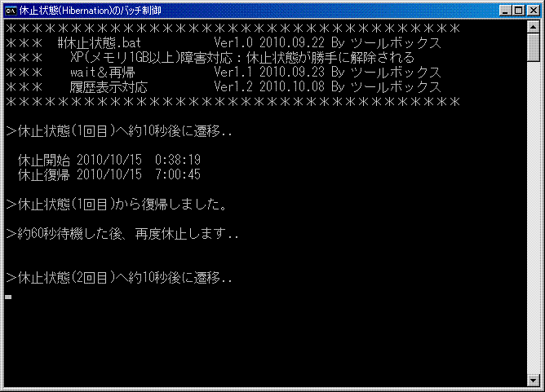
Task: Click the Ver1.0 2010.09.22 version text
Action: coord(269,42)
